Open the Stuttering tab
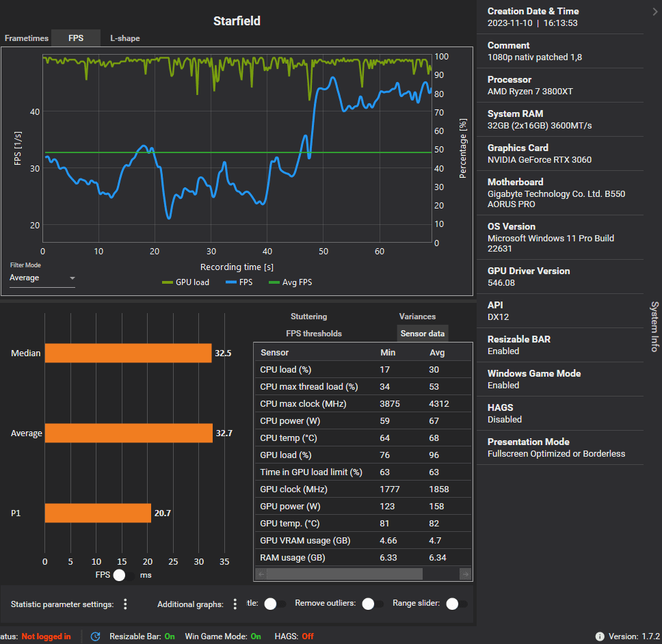The width and height of the screenshot is (662, 644). pos(308,317)
